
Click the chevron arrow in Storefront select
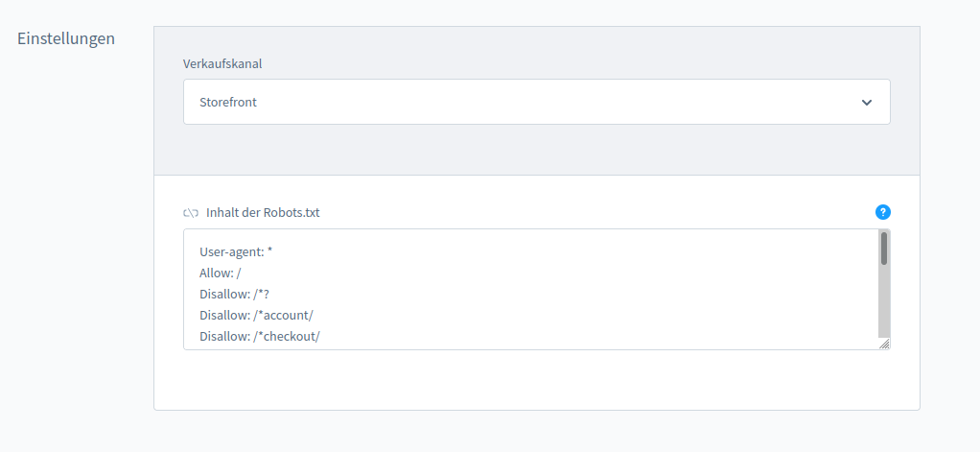(867, 103)
